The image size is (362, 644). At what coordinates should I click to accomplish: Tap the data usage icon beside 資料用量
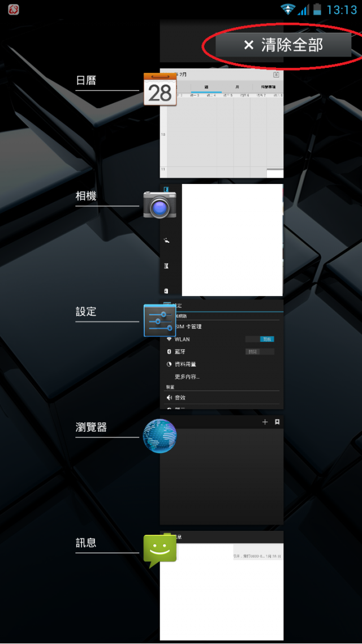[169, 364]
